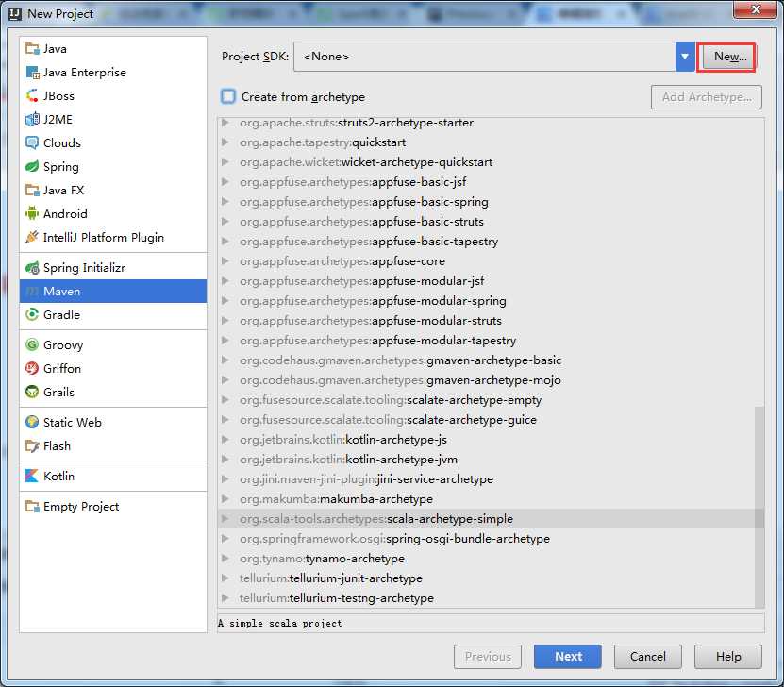The width and height of the screenshot is (784, 687).
Task: Click the Next button
Action: pos(568,657)
